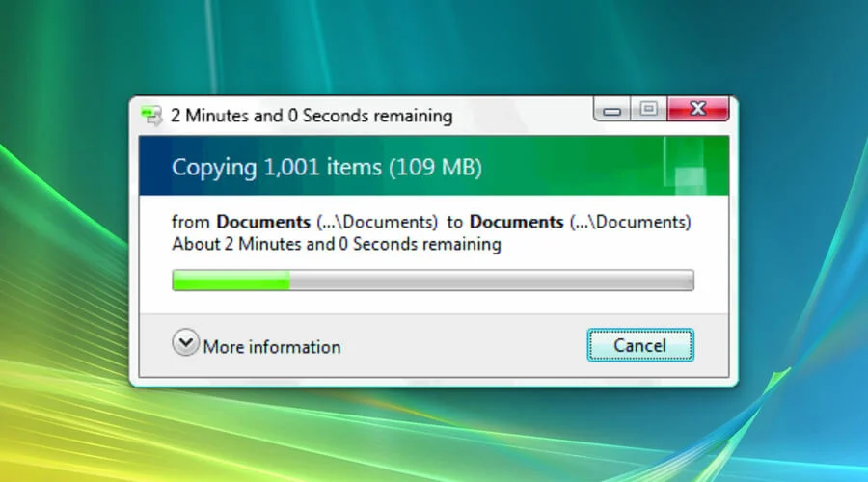Expand the More information chevron
Image resolution: width=868 pixels, height=482 pixels.
[185, 342]
